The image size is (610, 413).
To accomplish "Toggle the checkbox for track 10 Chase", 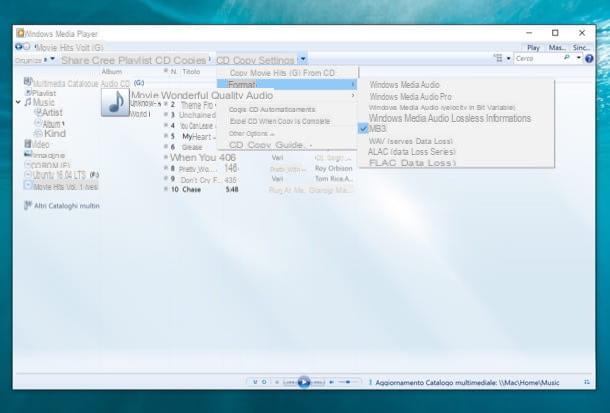I will pyautogui.click(x=166, y=189).
